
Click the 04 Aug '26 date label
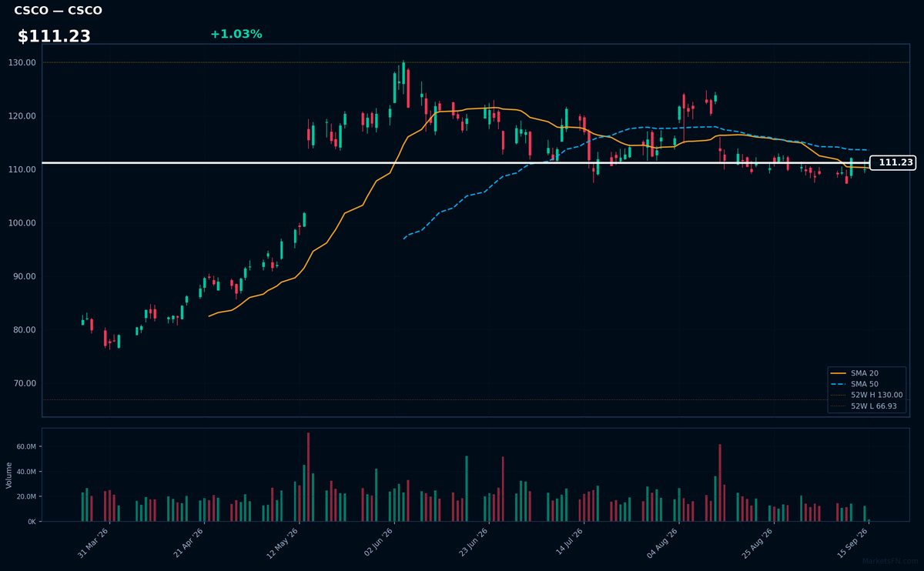click(664, 542)
